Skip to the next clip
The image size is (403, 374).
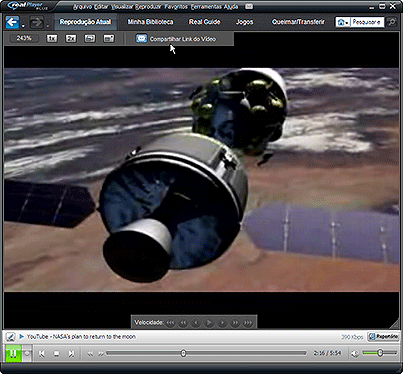coord(71,354)
